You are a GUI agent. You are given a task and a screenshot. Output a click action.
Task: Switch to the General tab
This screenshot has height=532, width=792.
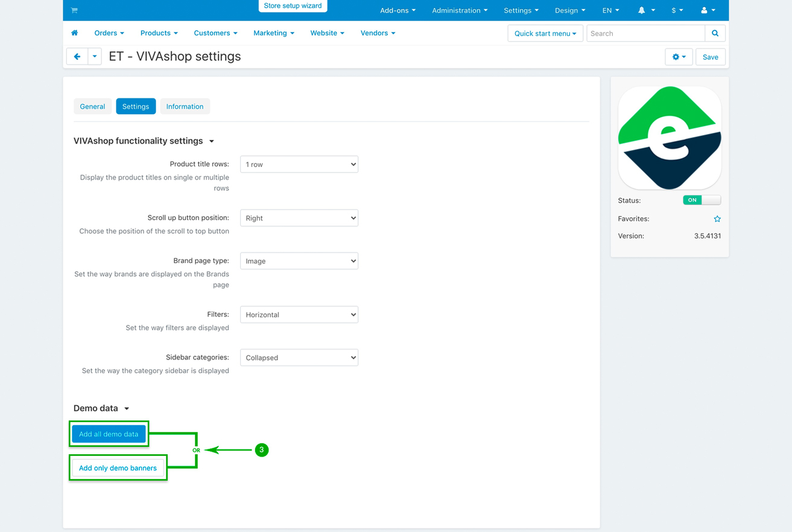tap(92, 107)
